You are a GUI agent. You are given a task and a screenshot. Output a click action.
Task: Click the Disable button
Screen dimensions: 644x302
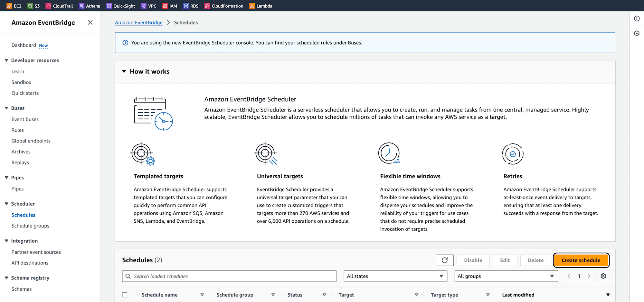[473, 260]
